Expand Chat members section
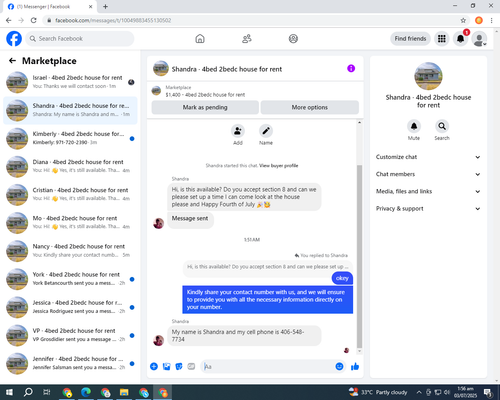This screenshot has width=500, height=400. point(428,174)
